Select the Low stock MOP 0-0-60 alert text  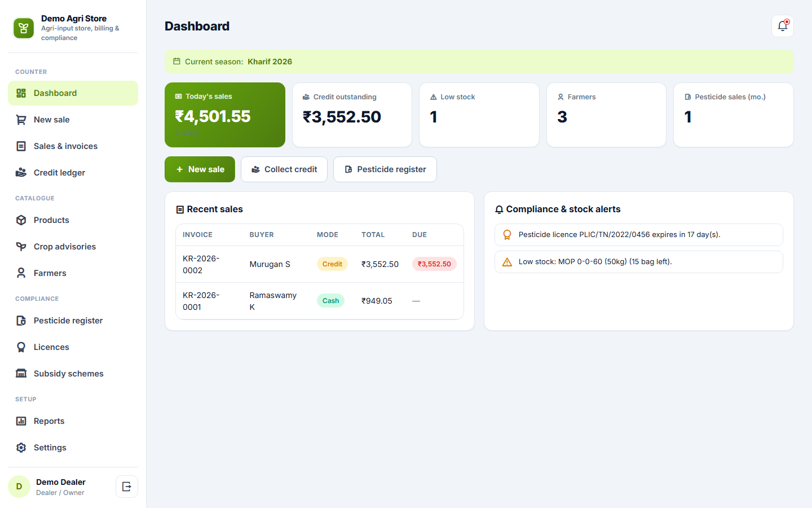(595, 262)
